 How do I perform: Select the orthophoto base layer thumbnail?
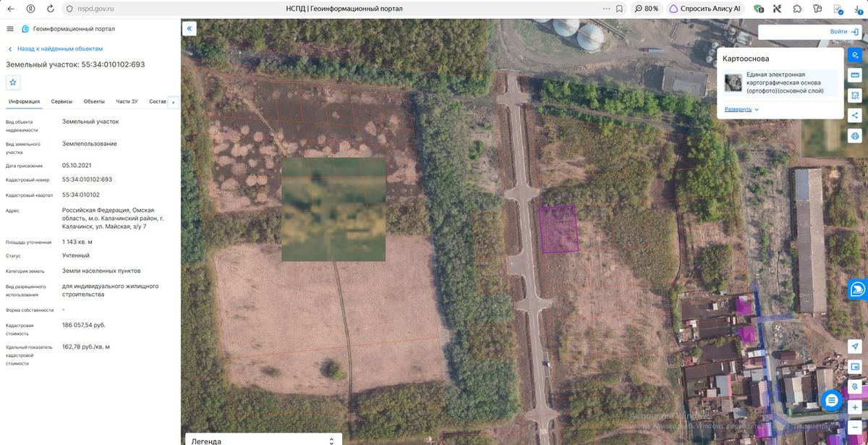(733, 82)
